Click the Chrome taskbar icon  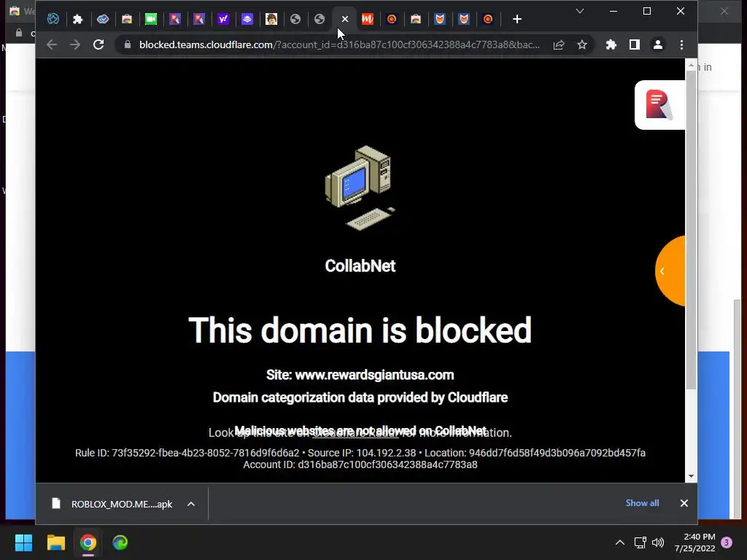[x=88, y=542]
